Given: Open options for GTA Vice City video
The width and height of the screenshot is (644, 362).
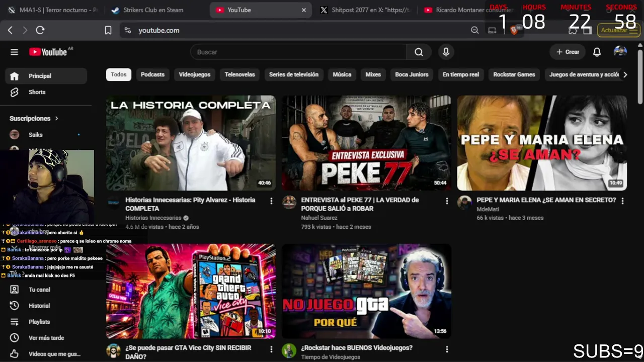Looking at the screenshot, I should point(271,349).
